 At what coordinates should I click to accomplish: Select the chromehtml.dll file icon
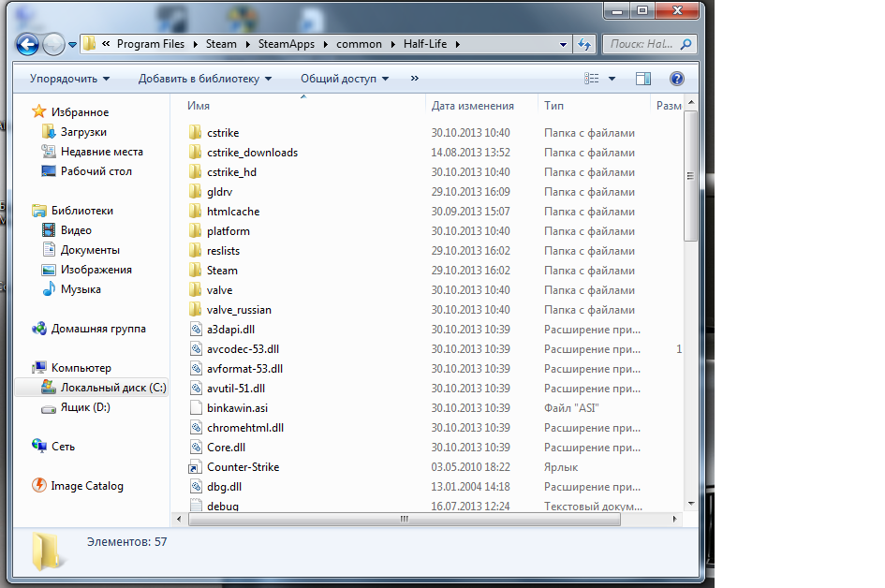click(196, 428)
